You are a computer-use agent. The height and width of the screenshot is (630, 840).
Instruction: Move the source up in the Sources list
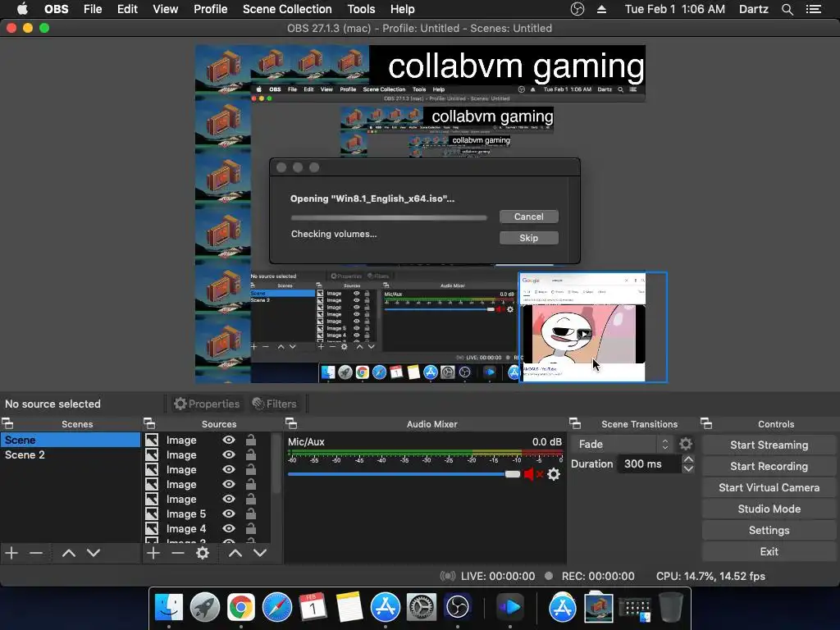235,553
